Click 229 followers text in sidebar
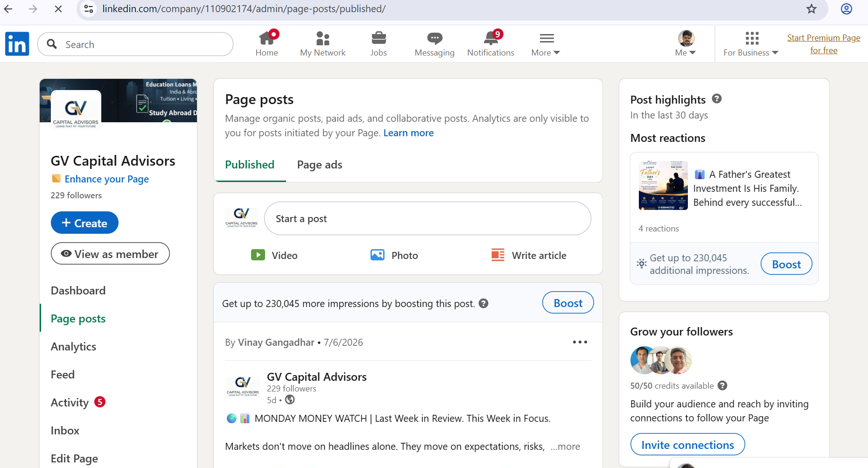This screenshot has height=468, width=868. 76,196
